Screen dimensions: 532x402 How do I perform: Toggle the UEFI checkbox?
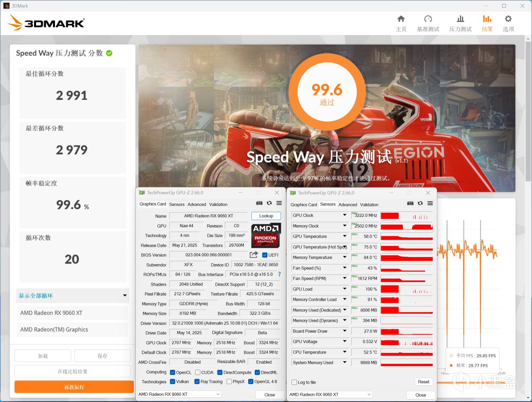(x=265, y=255)
